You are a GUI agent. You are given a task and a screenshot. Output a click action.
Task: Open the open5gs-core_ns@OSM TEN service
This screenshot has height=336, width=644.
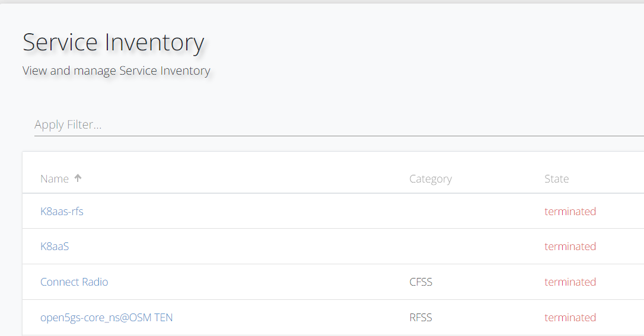(x=107, y=318)
